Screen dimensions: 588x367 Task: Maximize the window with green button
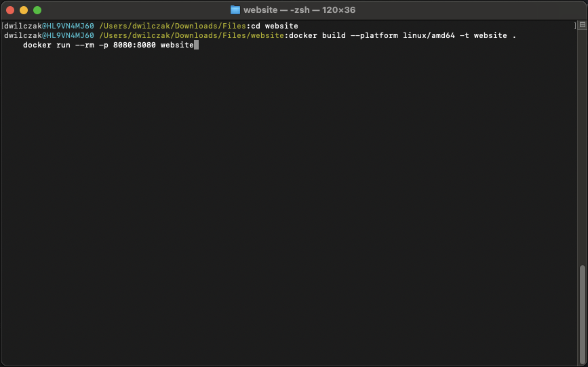click(x=37, y=10)
